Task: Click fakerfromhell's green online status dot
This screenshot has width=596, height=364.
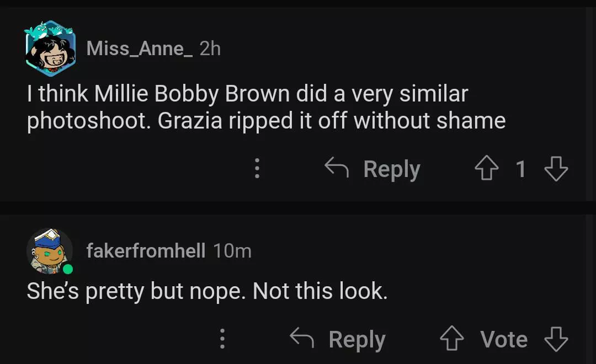Action: point(68,269)
